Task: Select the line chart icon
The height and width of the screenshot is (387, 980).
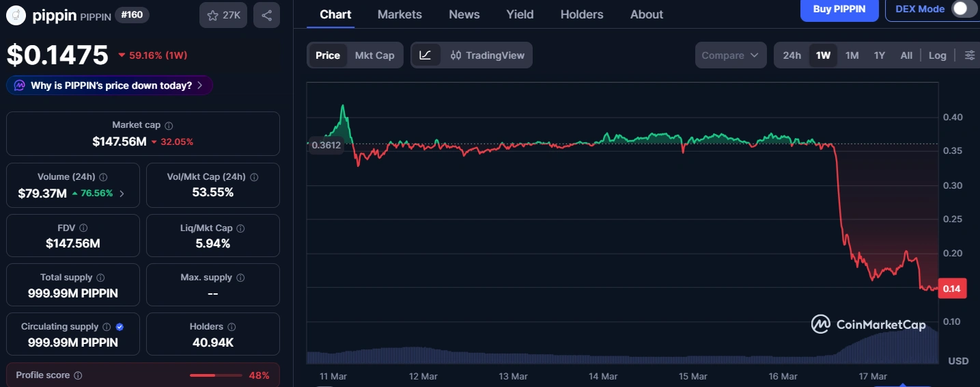Action: click(x=425, y=55)
